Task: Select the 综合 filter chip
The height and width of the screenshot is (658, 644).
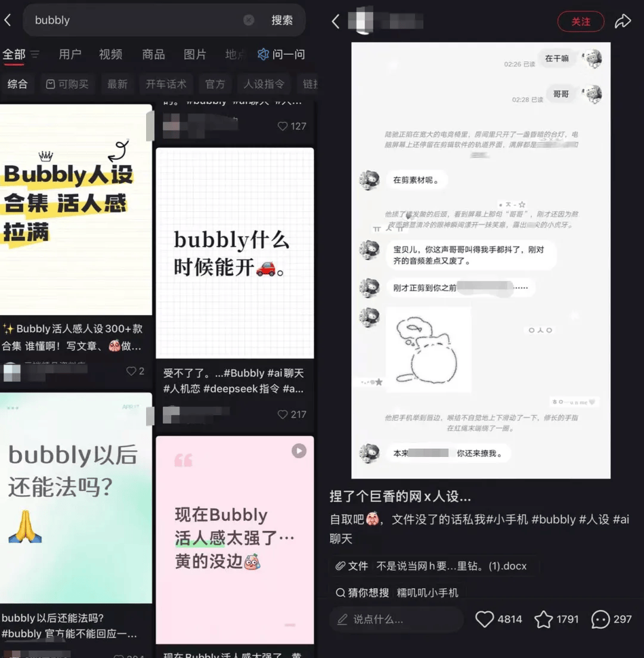Action: click(x=17, y=84)
